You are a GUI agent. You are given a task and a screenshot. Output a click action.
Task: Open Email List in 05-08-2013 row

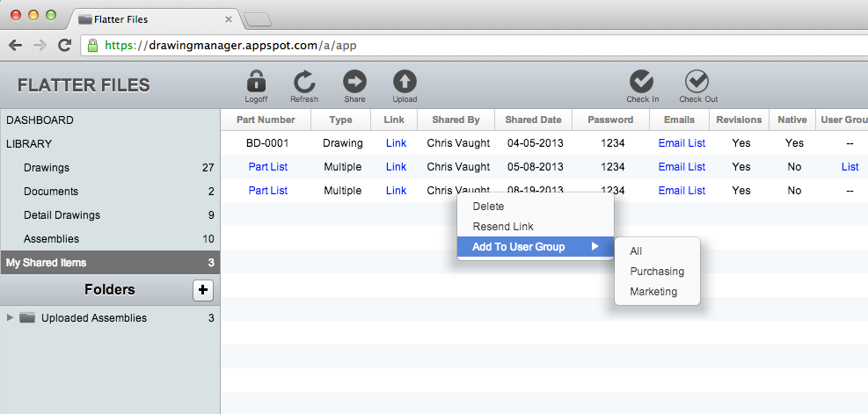pos(682,167)
